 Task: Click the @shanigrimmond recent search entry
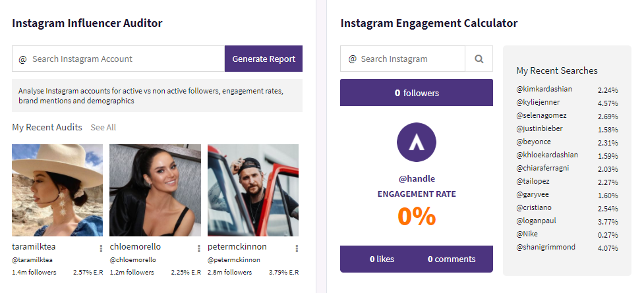click(546, 247)
